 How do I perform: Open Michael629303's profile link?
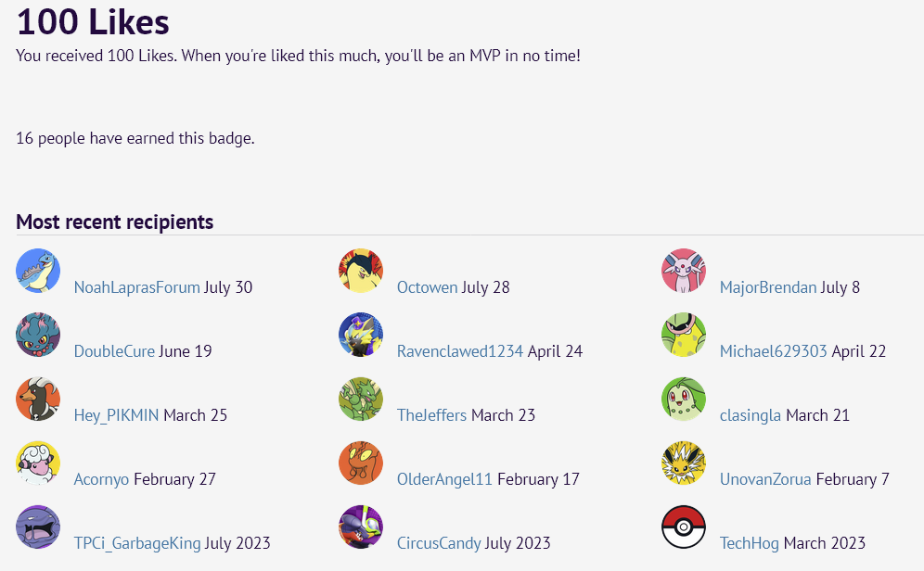[x=773, y=351]
